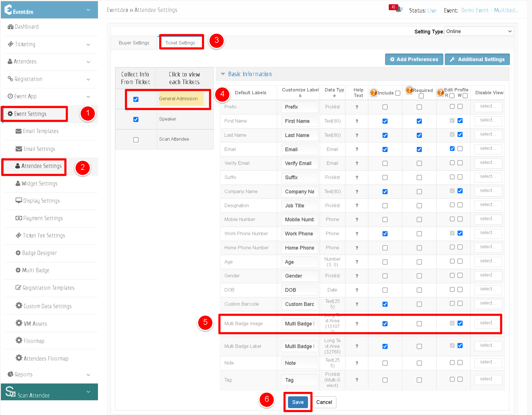Click the Reports pie chart icon
The height and width of the screenshot is (415, 532).
[x=10, y=374]
